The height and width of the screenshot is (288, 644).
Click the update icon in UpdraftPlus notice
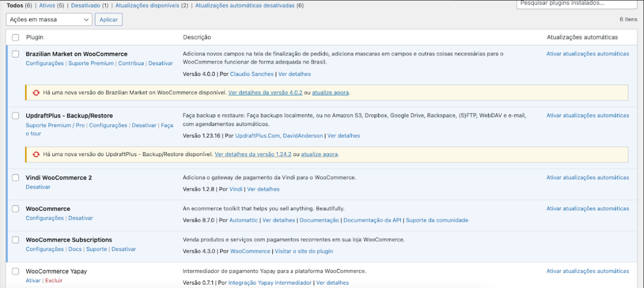coord(36,154)
